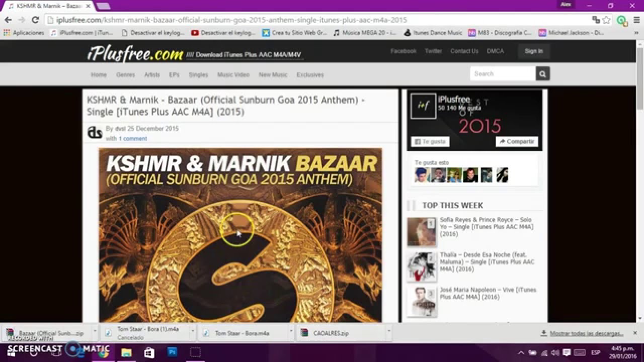Bookmark this page with the star icon
This screenshot has width=644, height=362.
pyautogui.click(x=606, y=20)
